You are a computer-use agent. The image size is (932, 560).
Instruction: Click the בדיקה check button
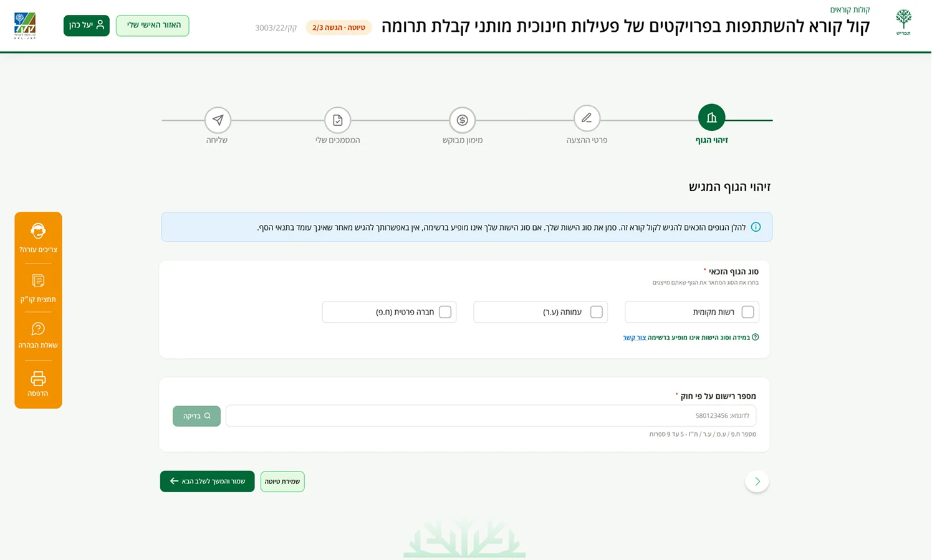[196, 416]
